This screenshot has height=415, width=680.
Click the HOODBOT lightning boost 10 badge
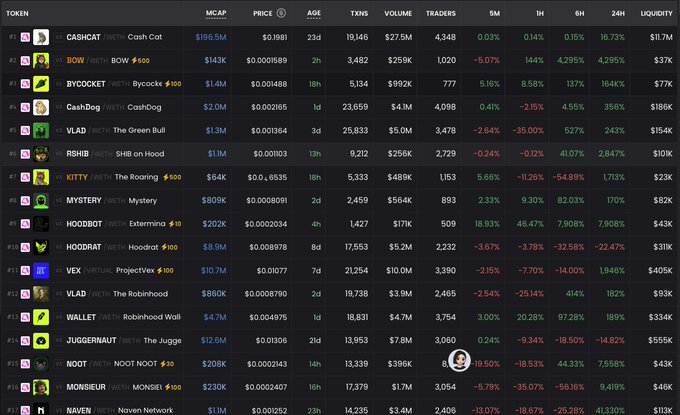[175, 224]
